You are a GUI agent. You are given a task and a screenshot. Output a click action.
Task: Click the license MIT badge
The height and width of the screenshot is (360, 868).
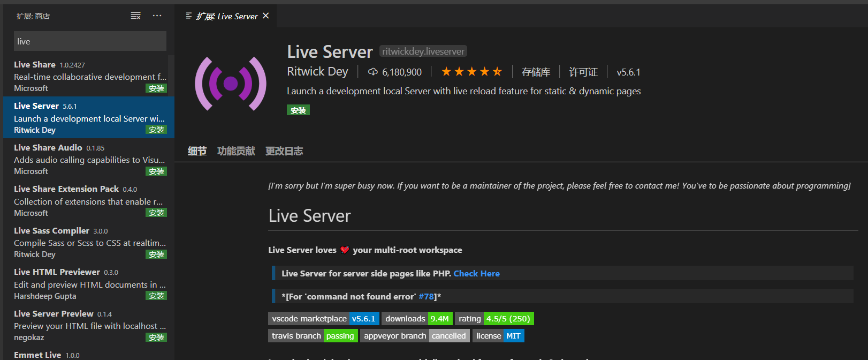[498, 336]
